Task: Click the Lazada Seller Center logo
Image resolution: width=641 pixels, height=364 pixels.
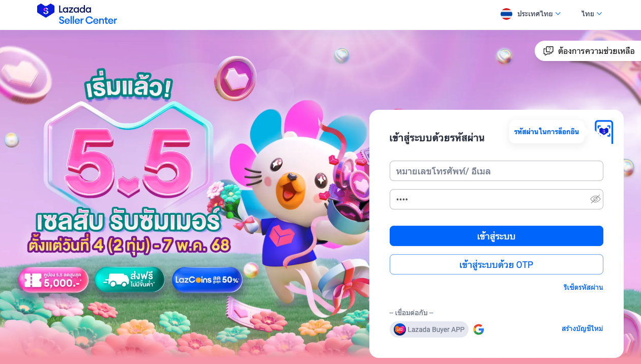Action: (77, 14)
